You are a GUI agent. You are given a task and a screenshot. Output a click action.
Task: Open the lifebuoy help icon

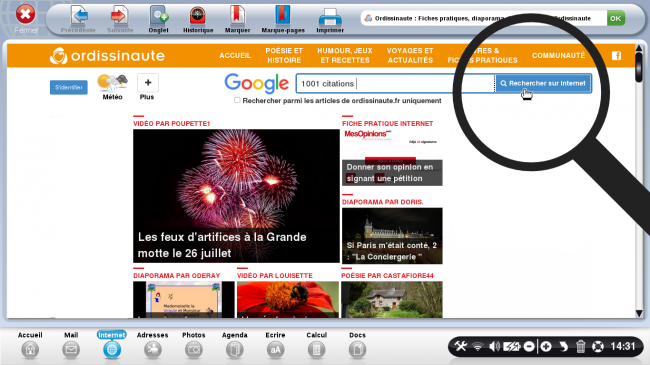(x=598, y=346)
